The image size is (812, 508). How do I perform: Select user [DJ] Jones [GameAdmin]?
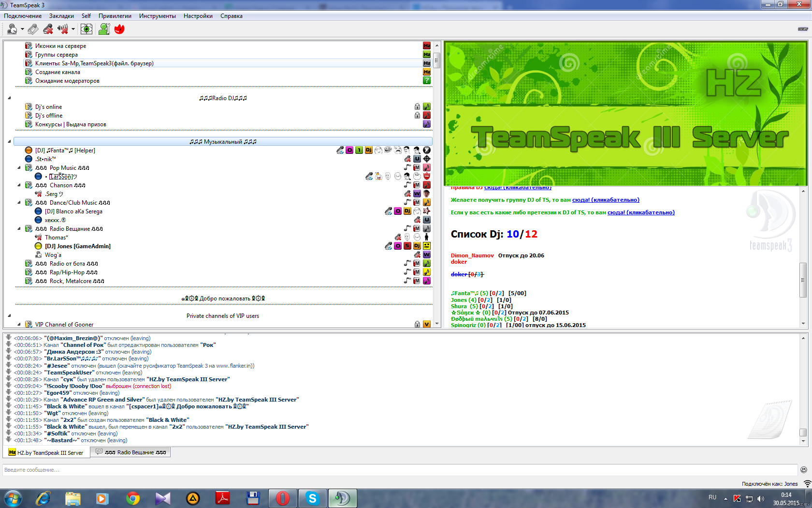78,246
